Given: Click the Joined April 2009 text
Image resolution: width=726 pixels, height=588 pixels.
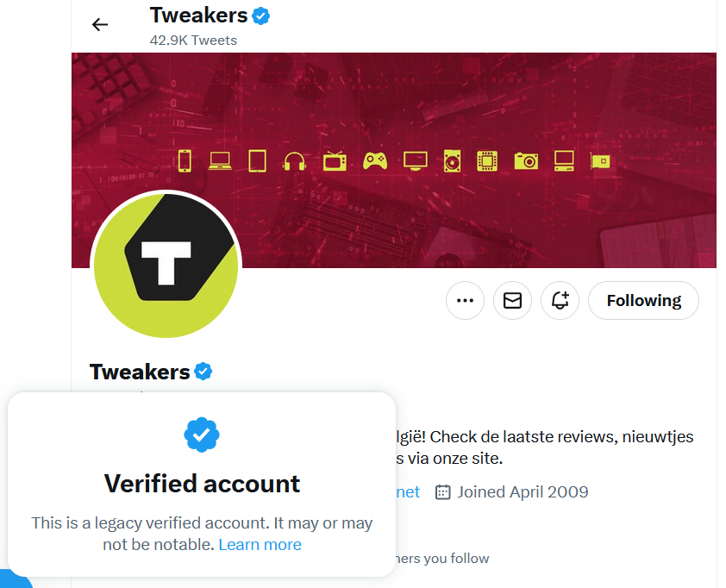Looking at the screenshot, I should click(522, 492).
